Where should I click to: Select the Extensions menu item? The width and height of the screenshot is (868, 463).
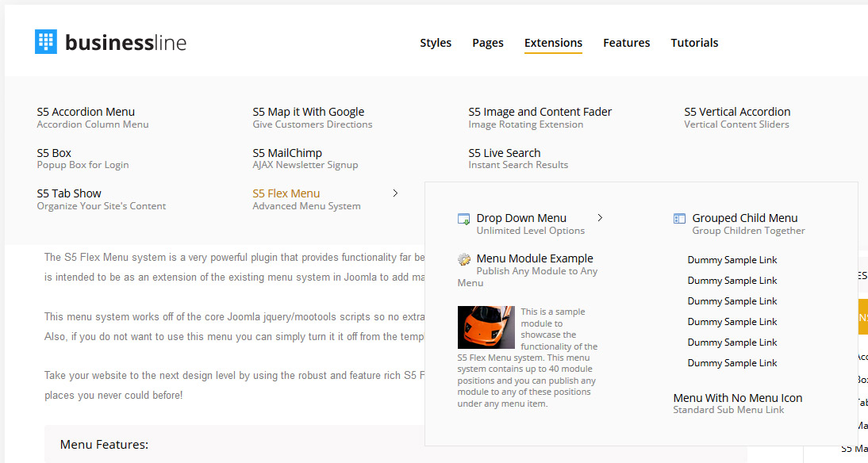coord(553,43)
